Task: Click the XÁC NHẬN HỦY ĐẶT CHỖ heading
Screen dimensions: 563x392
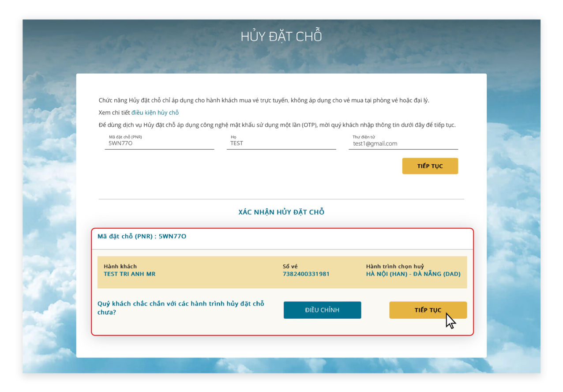Action: [281, 211]
